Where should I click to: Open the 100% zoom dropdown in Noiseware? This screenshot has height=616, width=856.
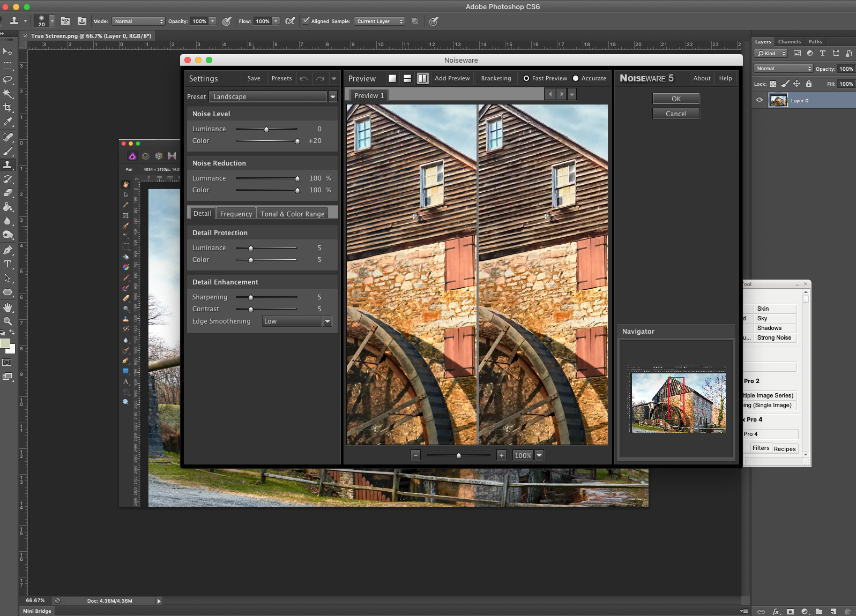[539, 455]
